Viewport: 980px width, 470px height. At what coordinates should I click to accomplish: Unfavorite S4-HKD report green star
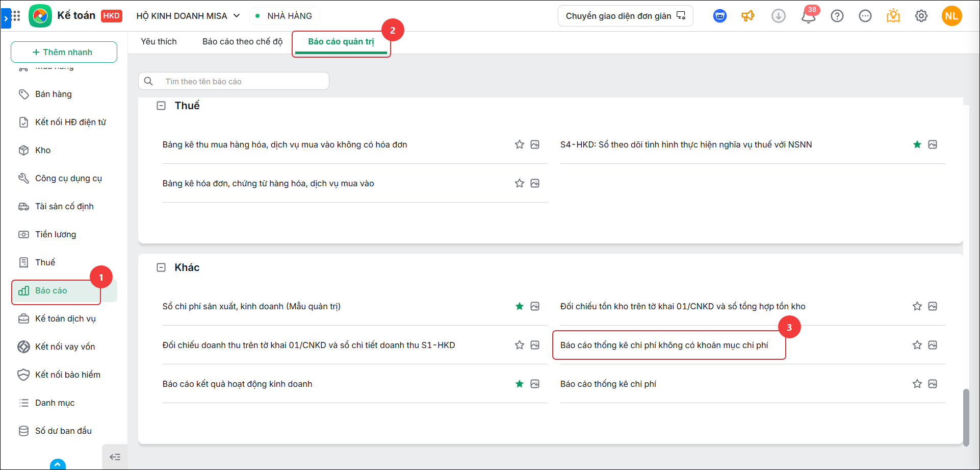point(917,144)
